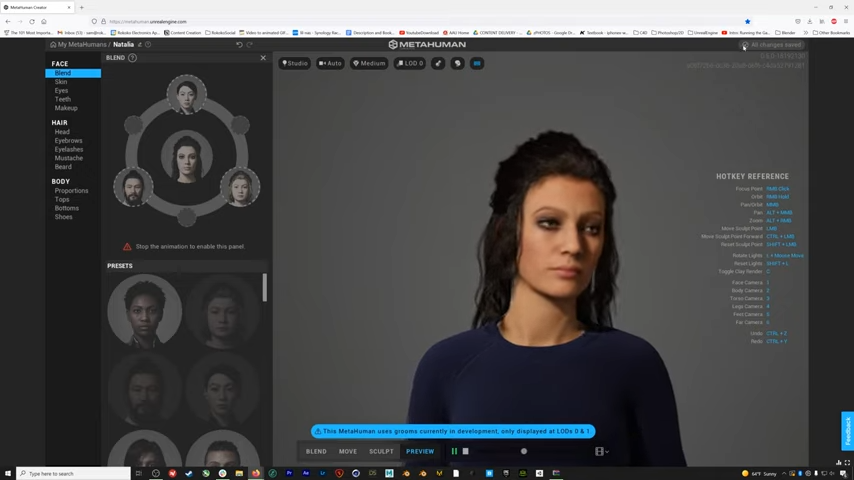
Task: Click the browser reload button
Action: (x=32, y=22)
